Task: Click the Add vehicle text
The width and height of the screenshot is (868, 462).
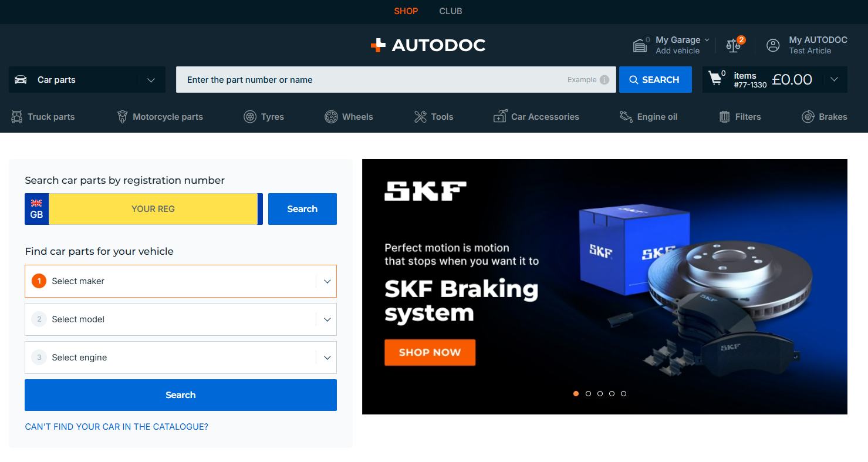Action: (x=678, y=51)
